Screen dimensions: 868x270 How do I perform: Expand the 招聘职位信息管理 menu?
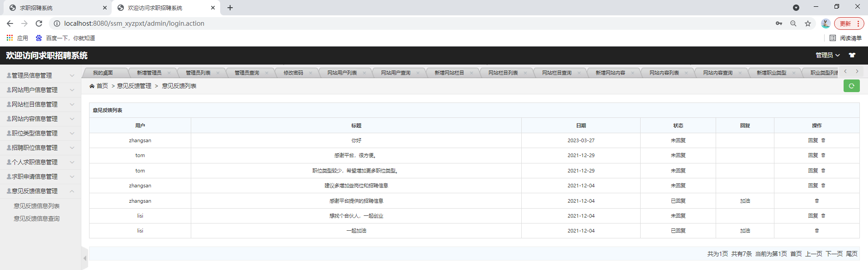41,148
